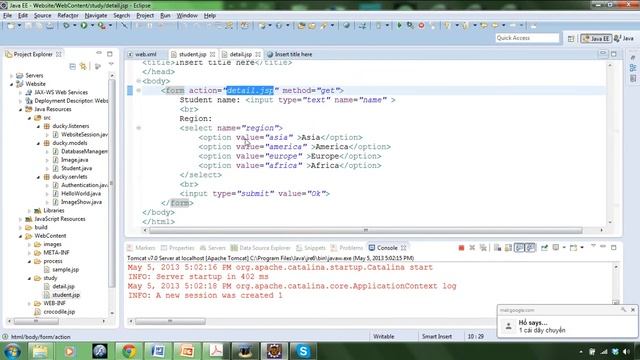Click the Resume green arrow icon
Viewport: 640px width, 360px height.
click(x=399, y=26)
